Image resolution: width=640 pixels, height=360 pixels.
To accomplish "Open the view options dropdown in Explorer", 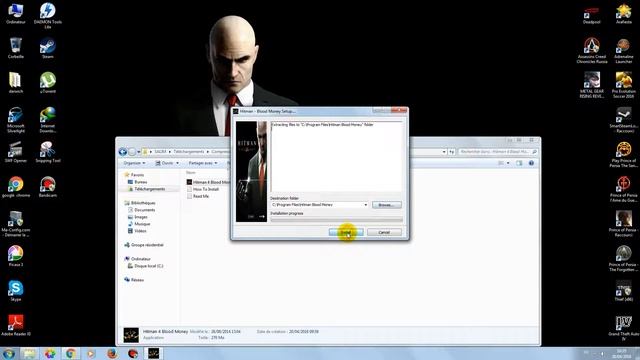I will point(508,163).
